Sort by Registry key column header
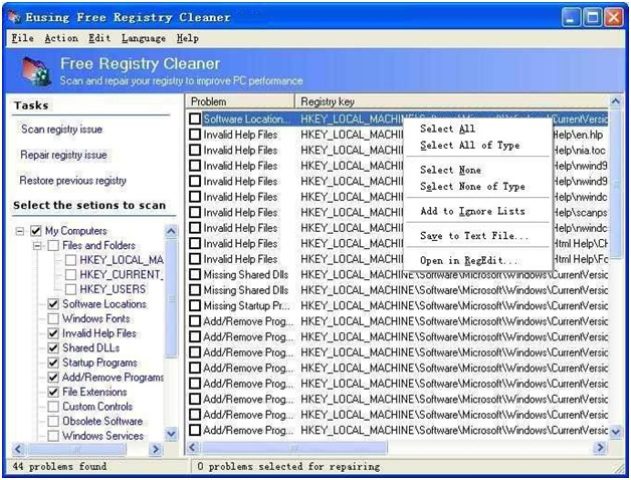The height and width of the screenshot is (480, 631). pyautogui.click(x=452, y=101)
